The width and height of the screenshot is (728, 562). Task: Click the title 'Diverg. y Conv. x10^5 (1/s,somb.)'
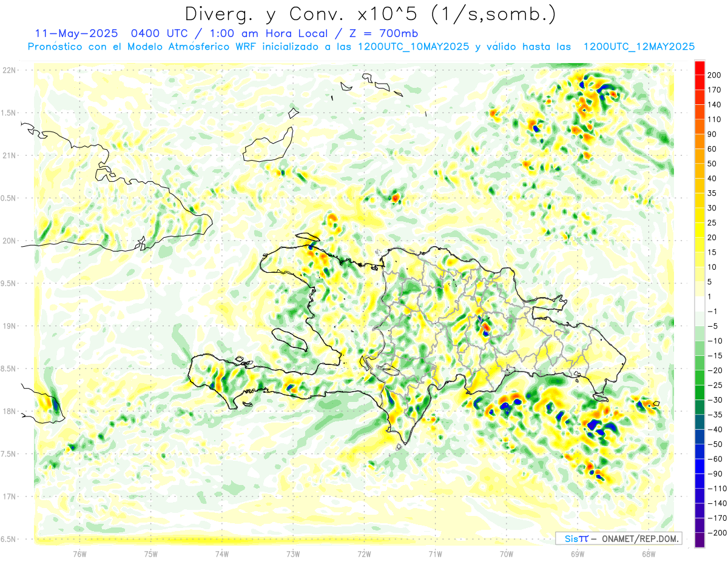point(370,14)
